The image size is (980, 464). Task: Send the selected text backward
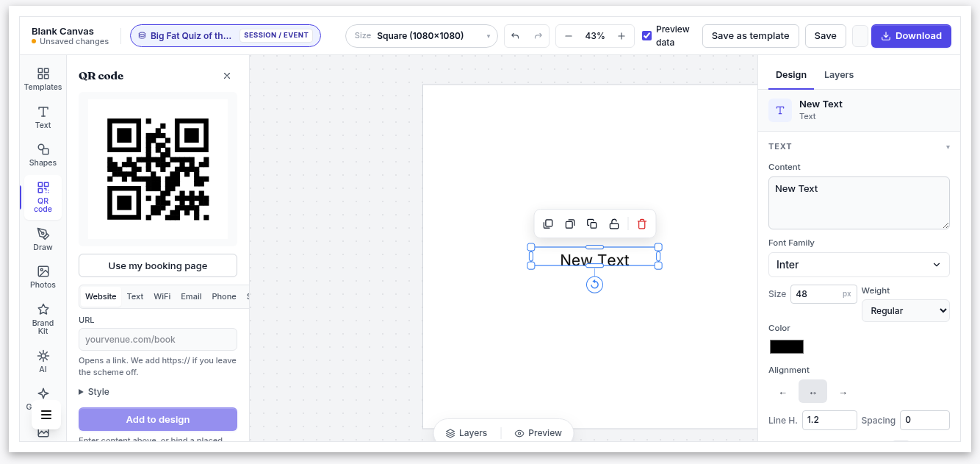pyautogui.click(x=569, y=224)
